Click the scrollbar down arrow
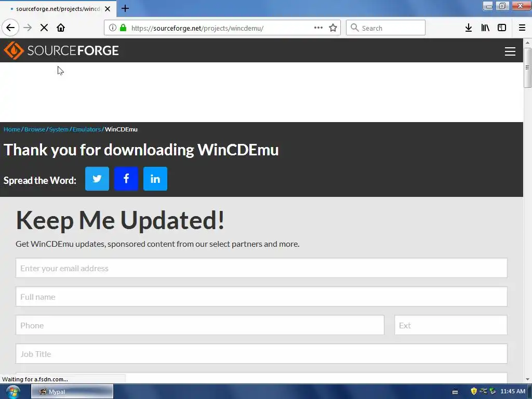This screenshot has width=532, height=399. (x=527, y=379)
